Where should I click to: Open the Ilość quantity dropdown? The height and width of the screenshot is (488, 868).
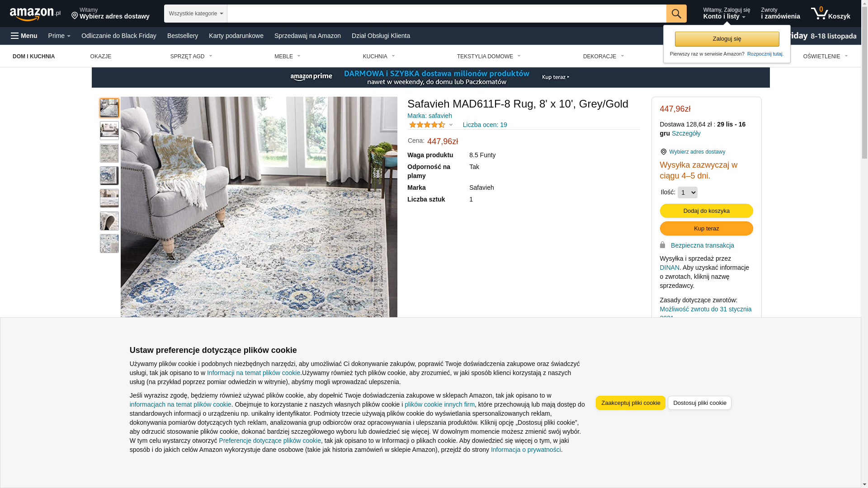(687, 192)
